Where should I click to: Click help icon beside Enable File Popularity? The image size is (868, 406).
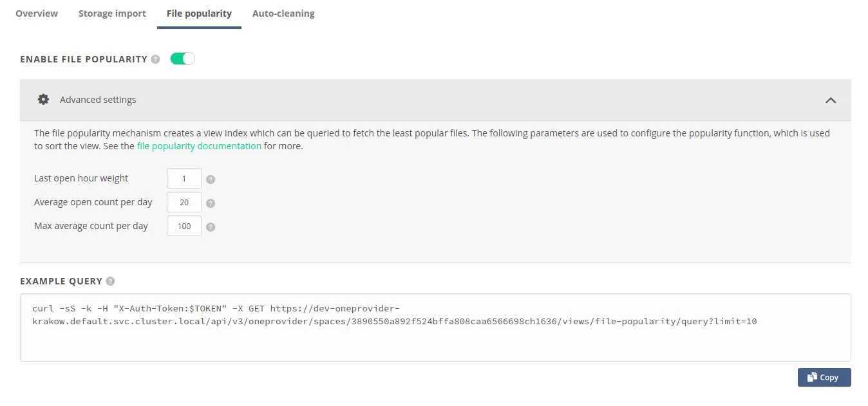tap(155, 59)
